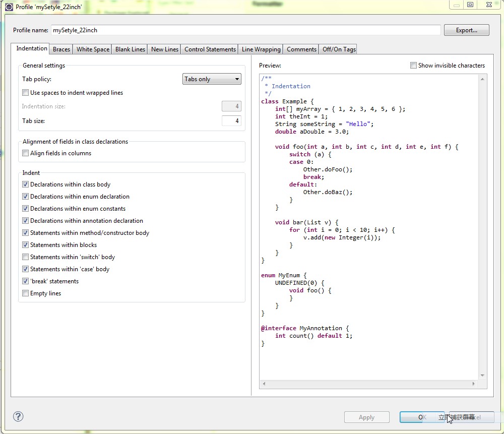The image size is (504, 434).
Task: Click 'Other.doBaz();' line in preview
Action: point(328,192)
